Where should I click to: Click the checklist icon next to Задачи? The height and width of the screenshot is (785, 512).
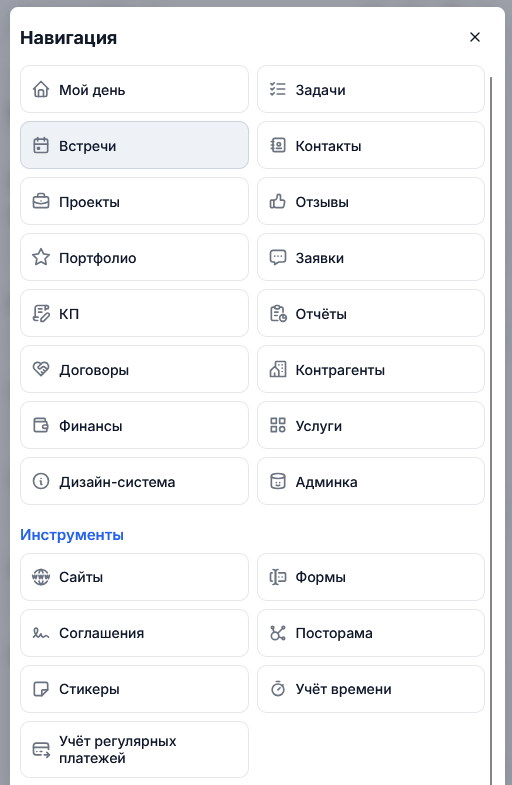(x=278, y=90)
